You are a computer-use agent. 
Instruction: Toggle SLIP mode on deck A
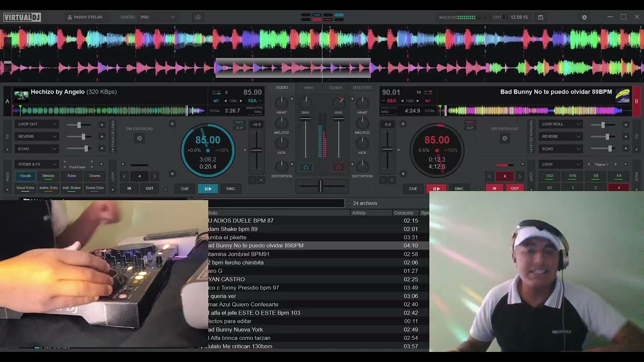tap(239, 128)
